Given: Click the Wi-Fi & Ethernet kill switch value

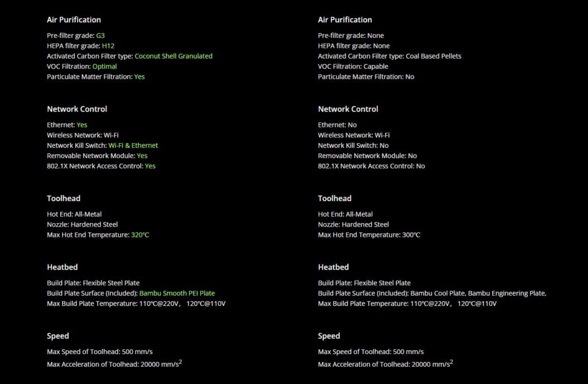Looking at the screenshot, I should pos(133,145).
